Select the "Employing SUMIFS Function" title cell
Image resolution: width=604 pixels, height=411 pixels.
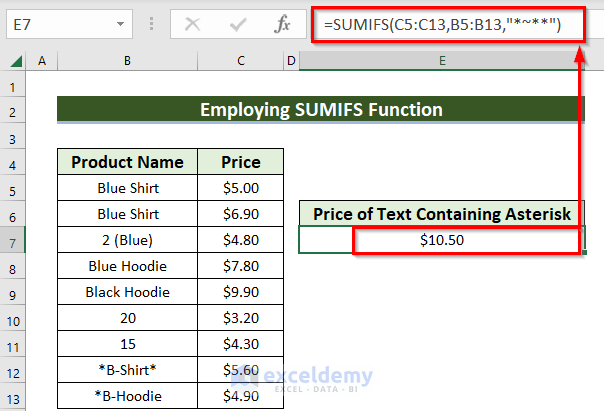coord(320,109)
